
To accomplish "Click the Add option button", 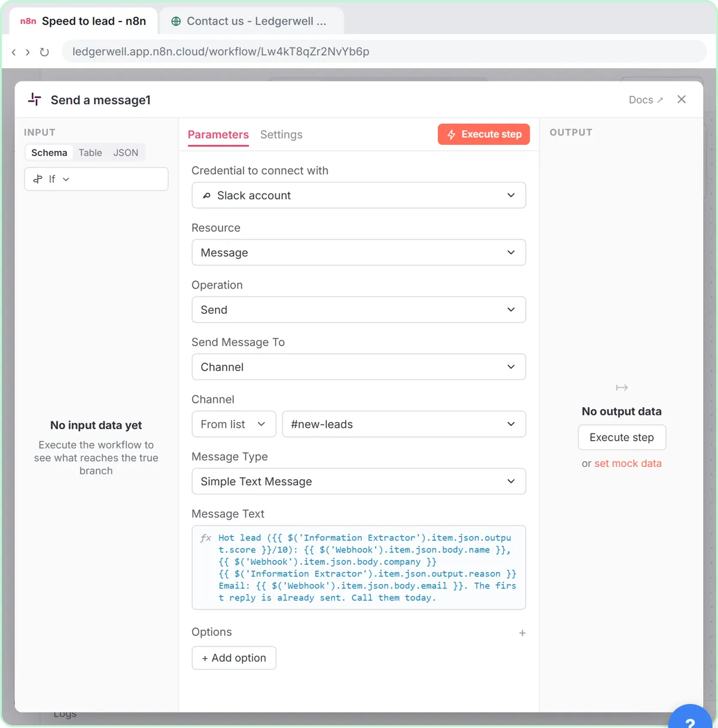I will click(234, 658).
